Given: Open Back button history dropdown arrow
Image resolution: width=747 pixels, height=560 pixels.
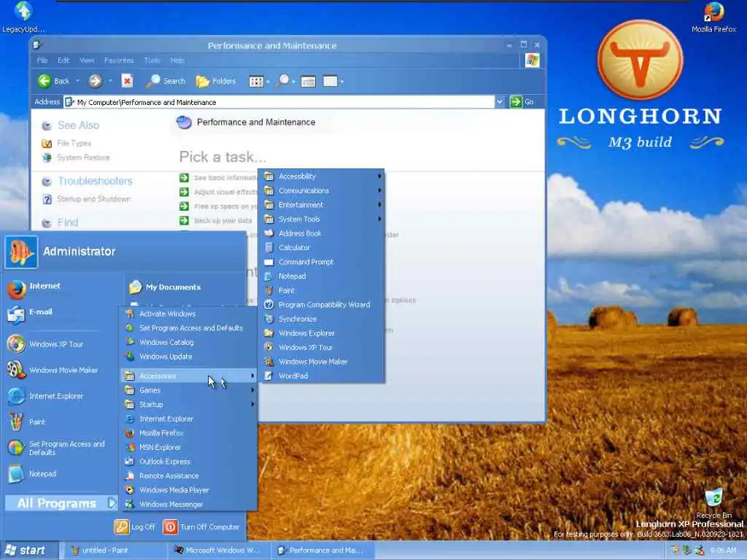Looking at the screenshot, I should point(77,81).
